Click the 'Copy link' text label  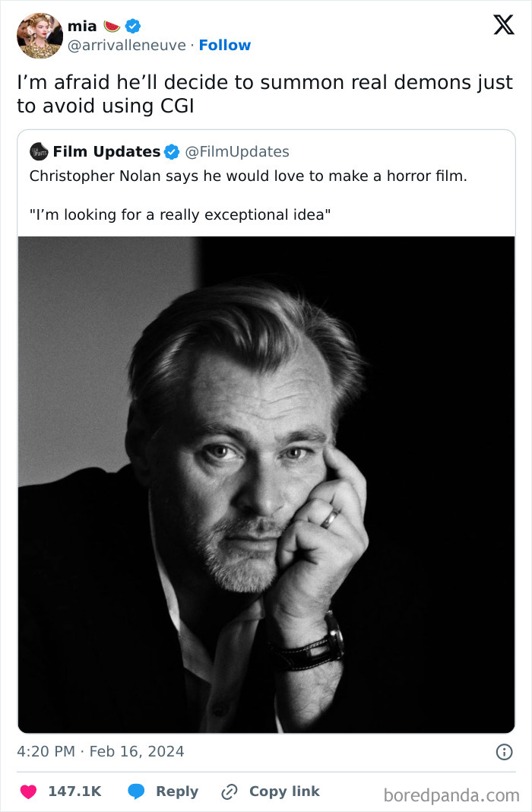coord(284,791)
